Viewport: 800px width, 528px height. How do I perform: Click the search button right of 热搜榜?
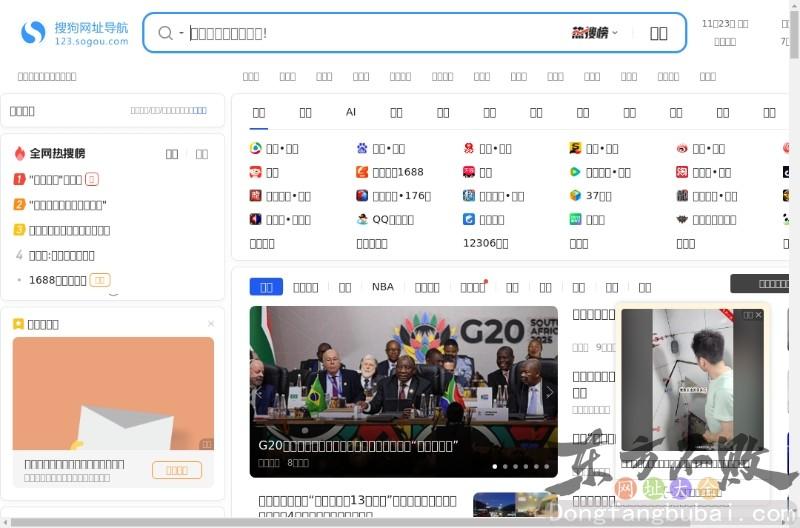pyautogui.click(x=659, y=33)
